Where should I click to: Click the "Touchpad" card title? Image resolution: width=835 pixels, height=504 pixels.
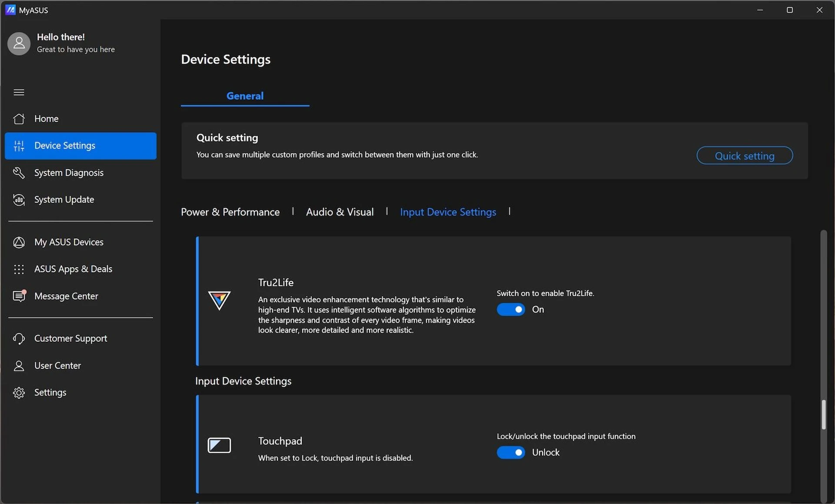point(280,441)
